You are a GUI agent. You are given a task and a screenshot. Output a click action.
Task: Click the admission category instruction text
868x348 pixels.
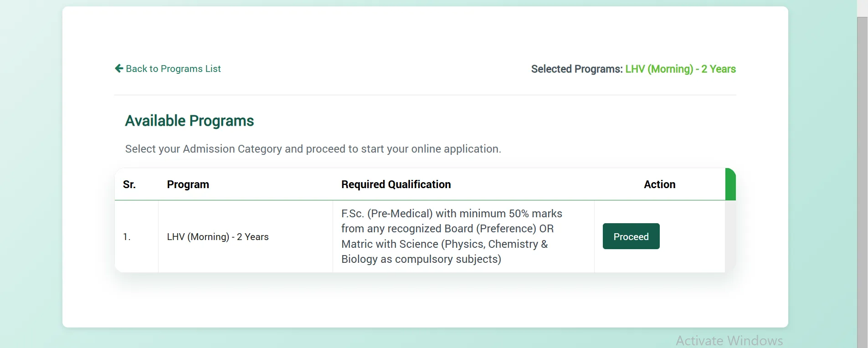[x=313, y=148]
